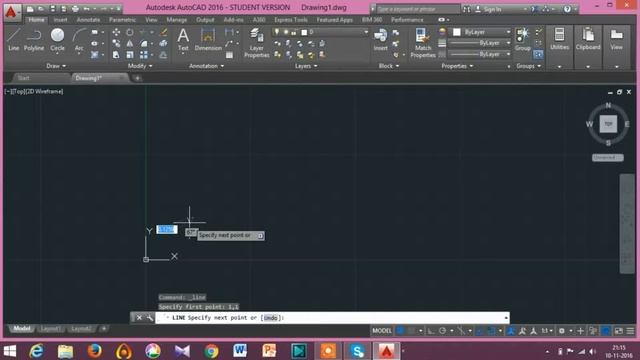Click the Rotate tool in Modify panel
640x360 pixels.
point(130,32)
